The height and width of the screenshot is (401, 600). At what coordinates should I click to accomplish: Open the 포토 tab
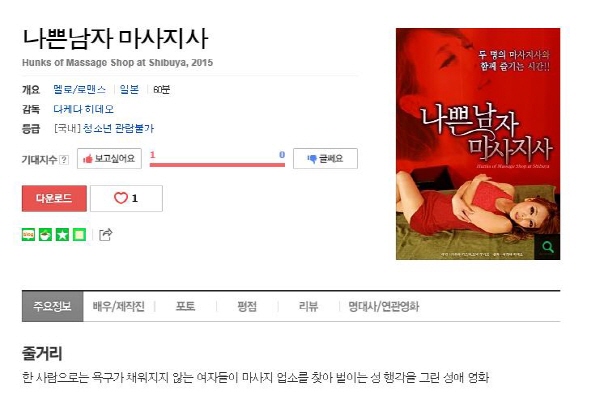[x=186, y=306]
